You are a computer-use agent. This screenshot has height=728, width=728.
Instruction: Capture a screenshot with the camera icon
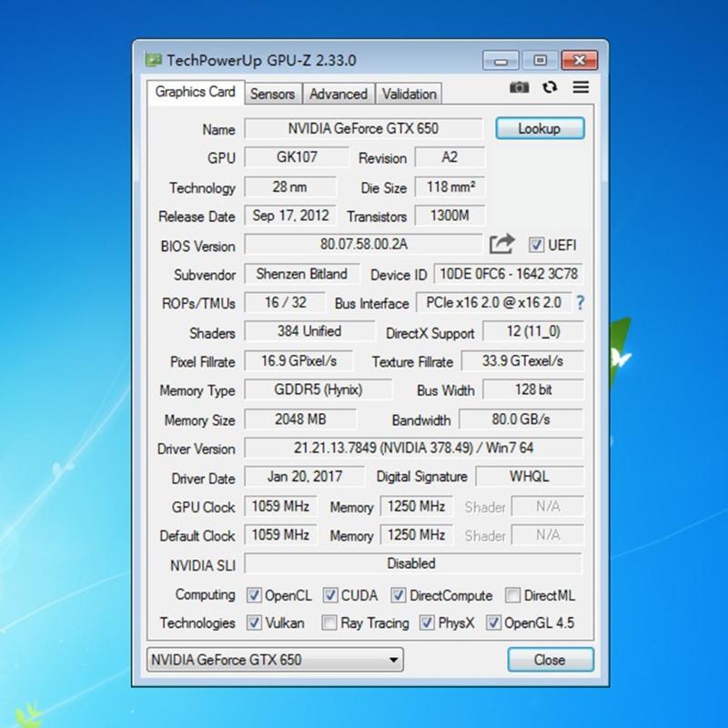point(519,87)
